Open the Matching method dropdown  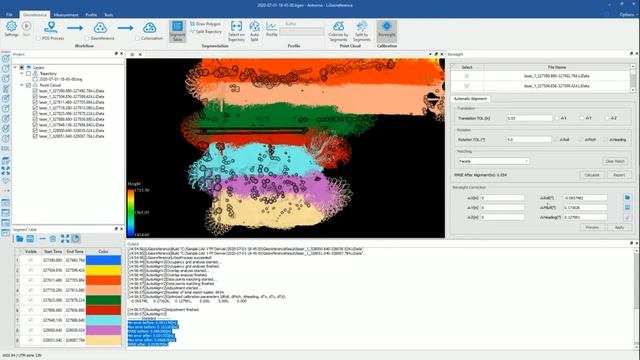click(493, 161)
